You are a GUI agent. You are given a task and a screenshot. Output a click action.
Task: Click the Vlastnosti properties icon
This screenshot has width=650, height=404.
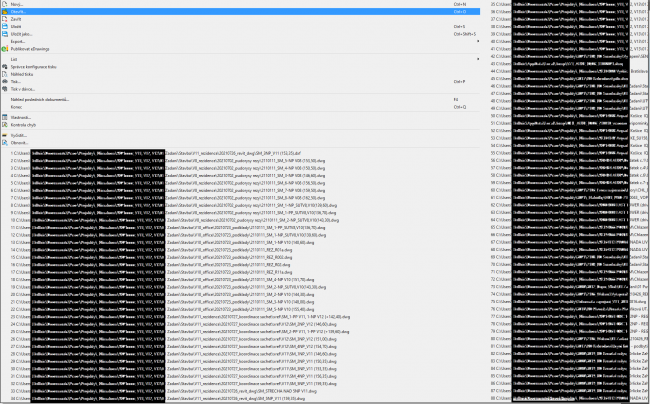pyautogui.click(x=5, y=117)
